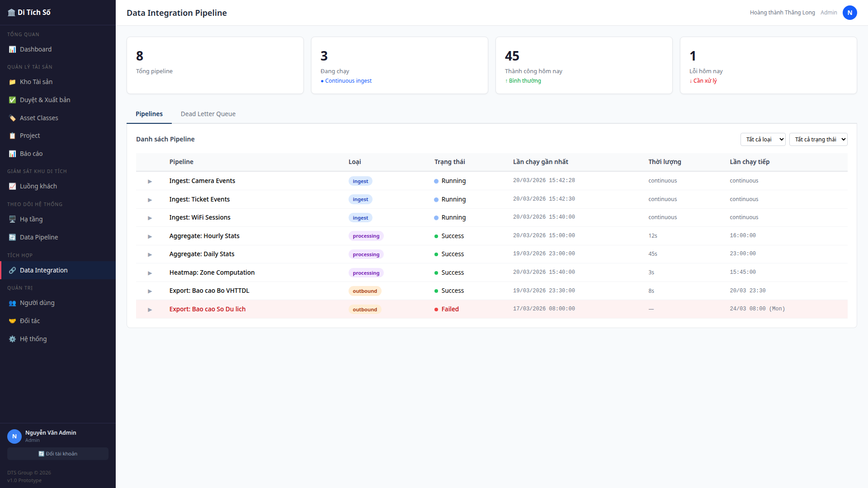
Task: Expand the Ingest: Camera Events row
Action: (150, 181)
